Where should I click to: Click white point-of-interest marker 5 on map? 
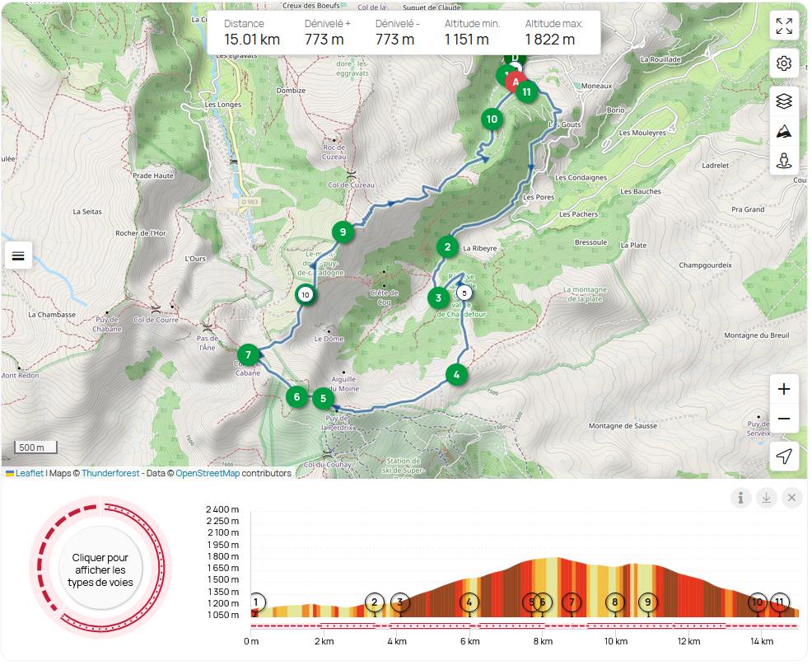[x=464, y=293]
